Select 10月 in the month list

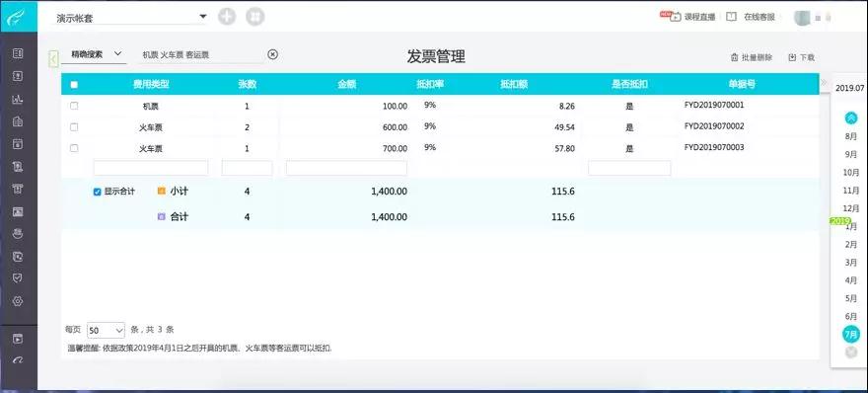851,173
